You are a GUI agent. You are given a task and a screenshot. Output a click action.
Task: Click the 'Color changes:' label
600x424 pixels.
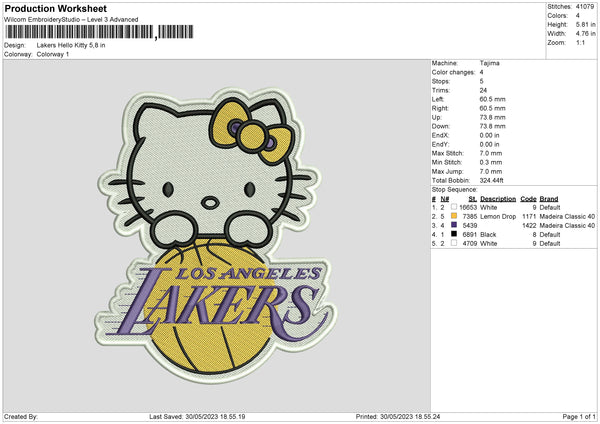click(453, 72)
